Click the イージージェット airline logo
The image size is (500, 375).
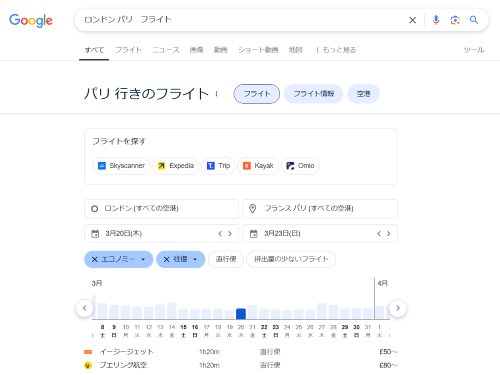88,352
